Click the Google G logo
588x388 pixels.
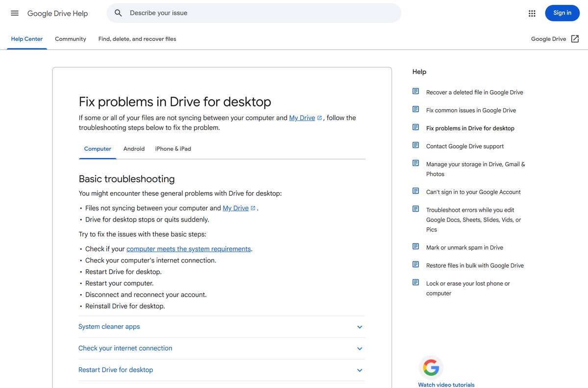431,367
